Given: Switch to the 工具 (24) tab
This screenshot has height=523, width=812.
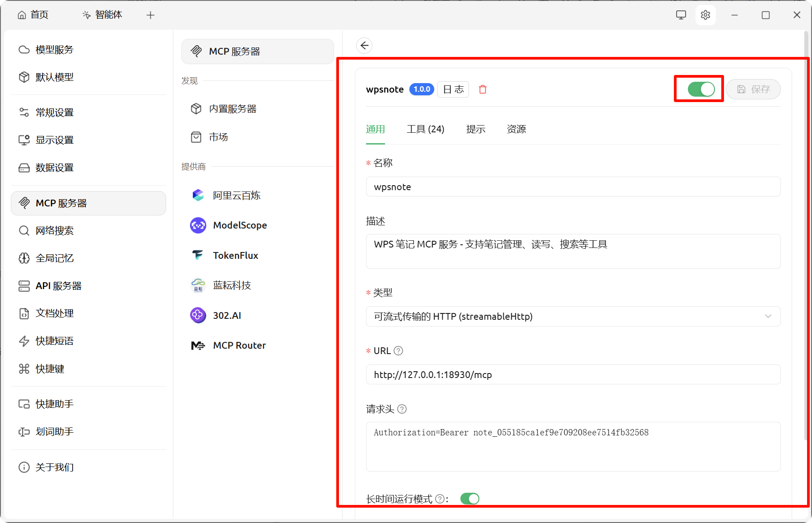Looking at the screenshot, I should click(x=426, y=129).
